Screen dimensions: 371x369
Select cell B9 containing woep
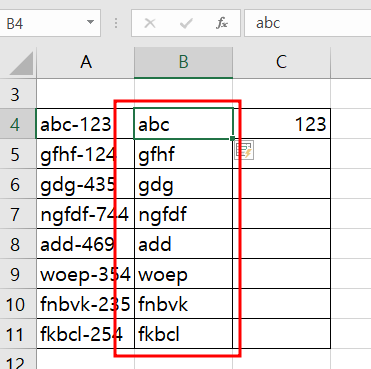tap(183, 274)
